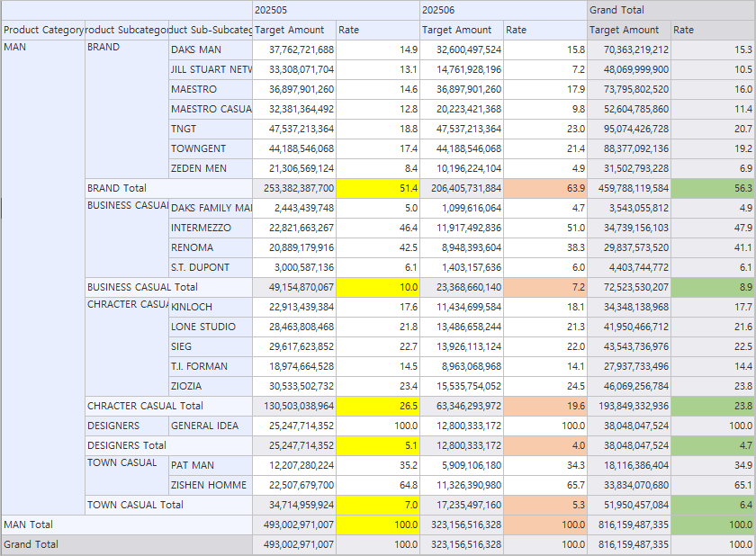Select value 816,159,487,335 in Grand Total row
The width and height of the screenshot is (756, 556).
[629, 544]
